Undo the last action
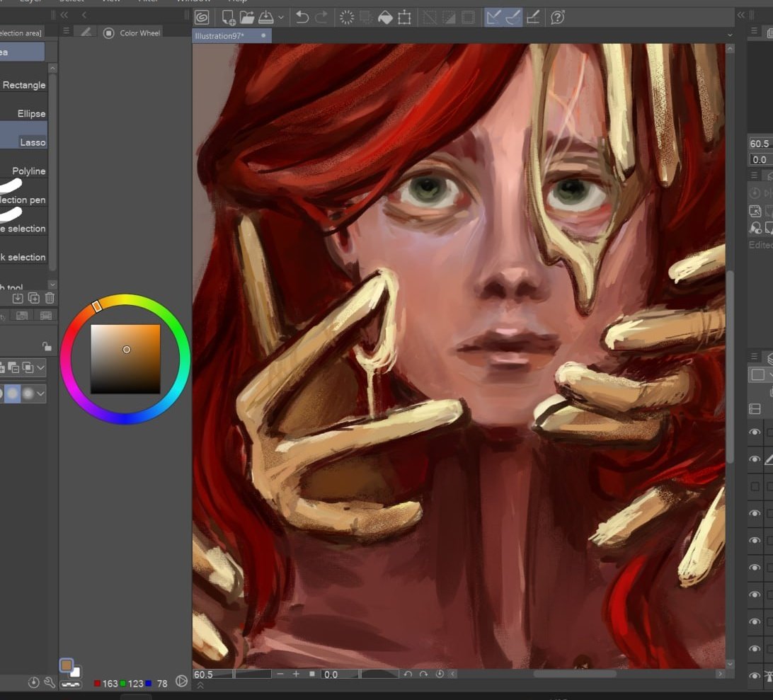Image resolution: width=773 pixels, height=700 pixels. point(302,18)
